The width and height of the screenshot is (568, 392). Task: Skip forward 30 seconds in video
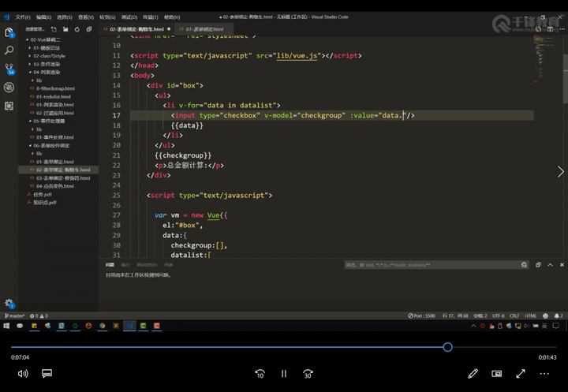(x=308, y=374)
